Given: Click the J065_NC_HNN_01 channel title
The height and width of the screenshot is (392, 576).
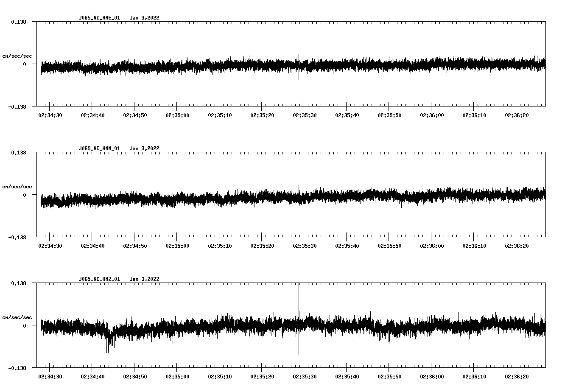Looking at the screenshot, I should 99,148.
